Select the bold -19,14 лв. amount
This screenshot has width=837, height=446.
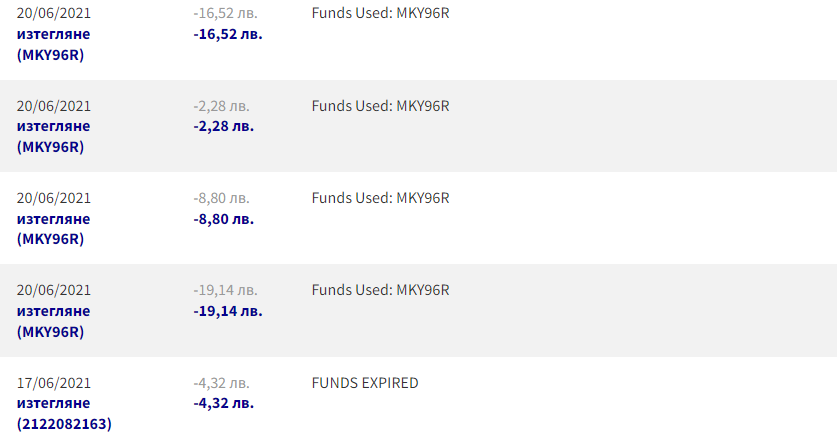coord(228,311)
